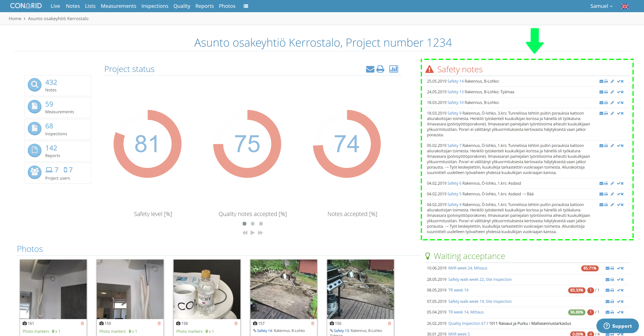Delete photo 161 using trash icon
The height and width of the screenshot is (336, 644).
82,323
